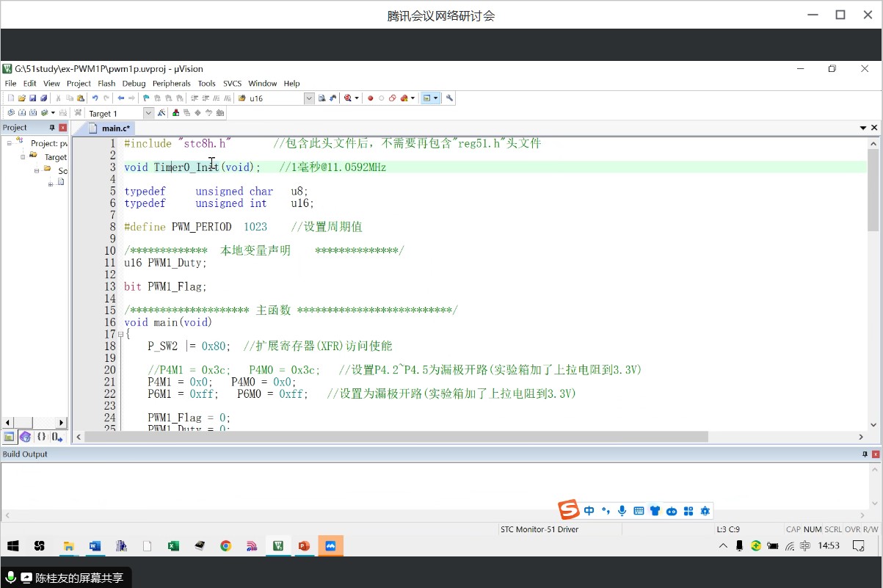This screenshot has width=883, height=588.
Task: Open the Target 1 selection dropdown
Action: click(149, 113)
